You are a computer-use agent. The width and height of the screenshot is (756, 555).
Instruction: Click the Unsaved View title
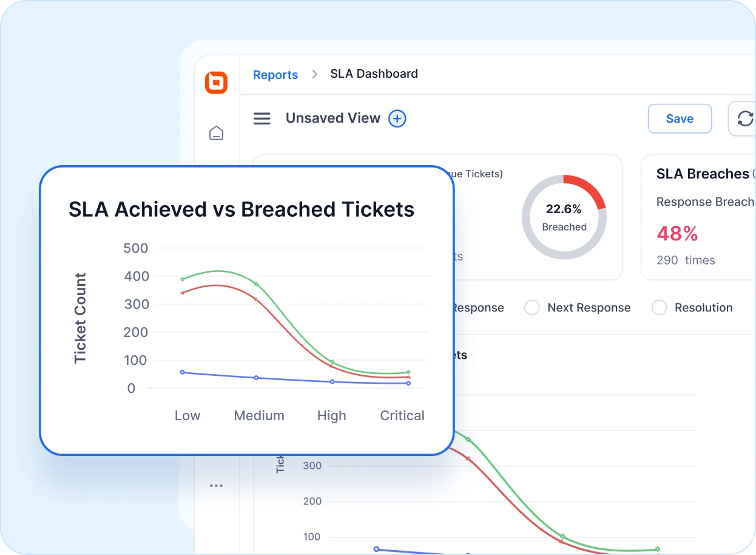pos(333,118)
